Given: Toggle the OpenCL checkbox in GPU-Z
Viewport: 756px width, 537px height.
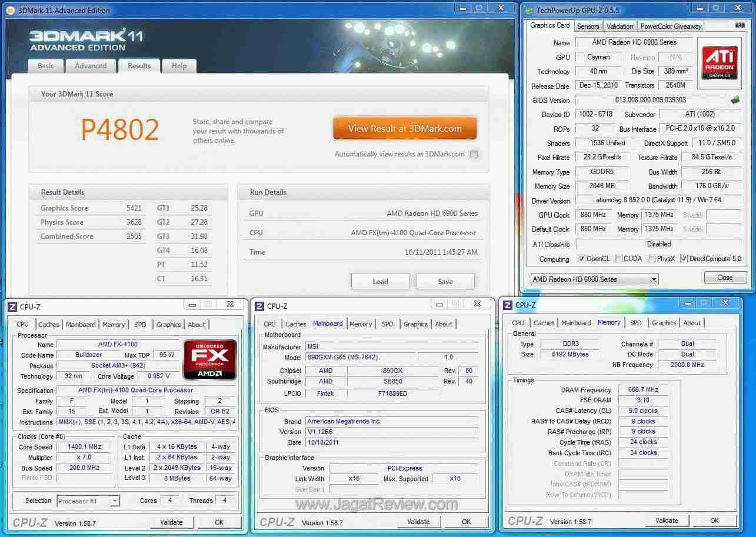Looking at the screenshot, I should tap(581, 259).
